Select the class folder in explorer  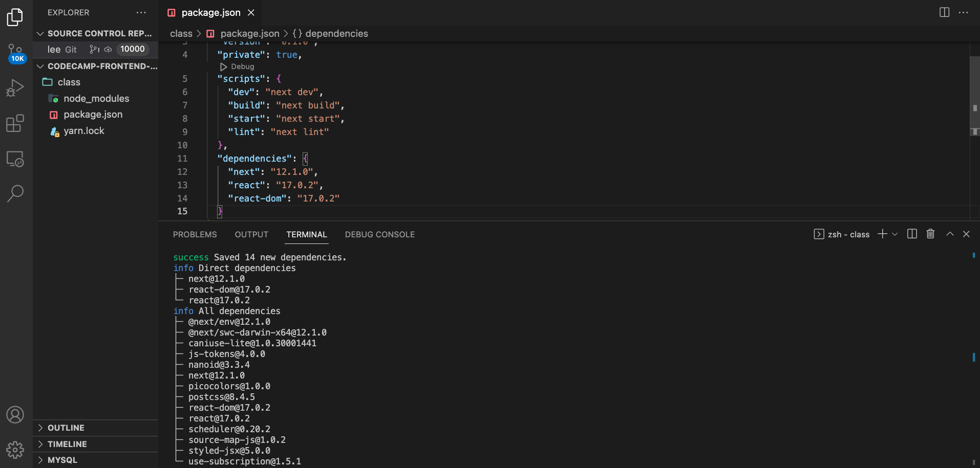tap(95, 82)
